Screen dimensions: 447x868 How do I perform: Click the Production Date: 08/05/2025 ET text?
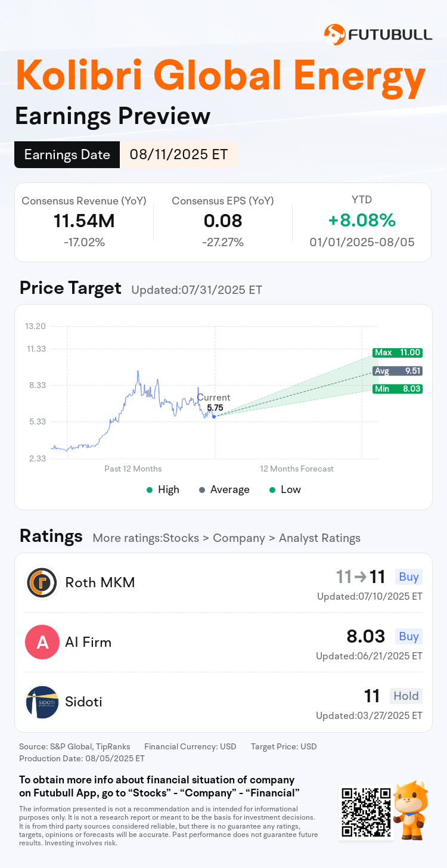tap(82, 759)
